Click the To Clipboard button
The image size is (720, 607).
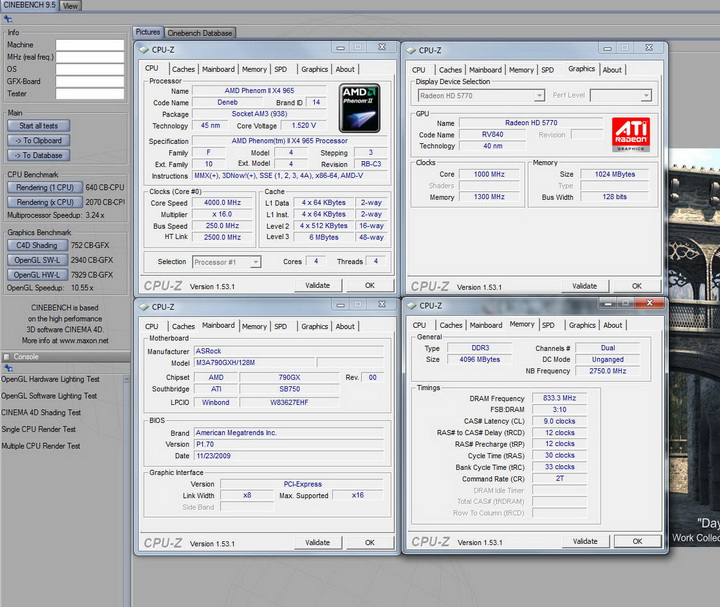tap(39, 141)
